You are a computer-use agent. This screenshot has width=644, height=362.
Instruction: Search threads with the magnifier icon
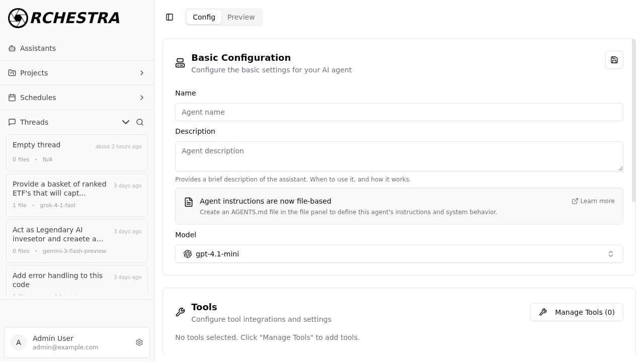point(140,122)
